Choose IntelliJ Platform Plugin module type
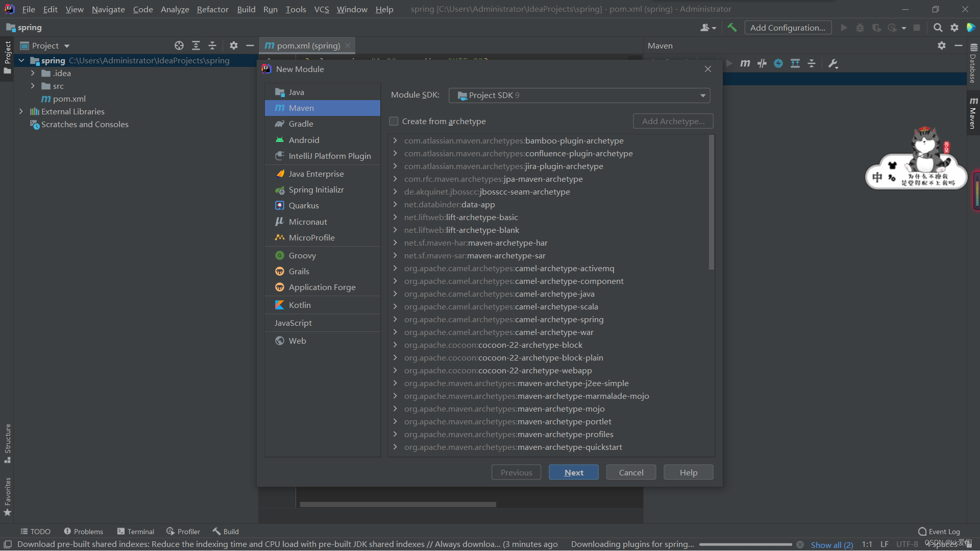The width and height of the screenshot is (980, 551). [322, 156]
